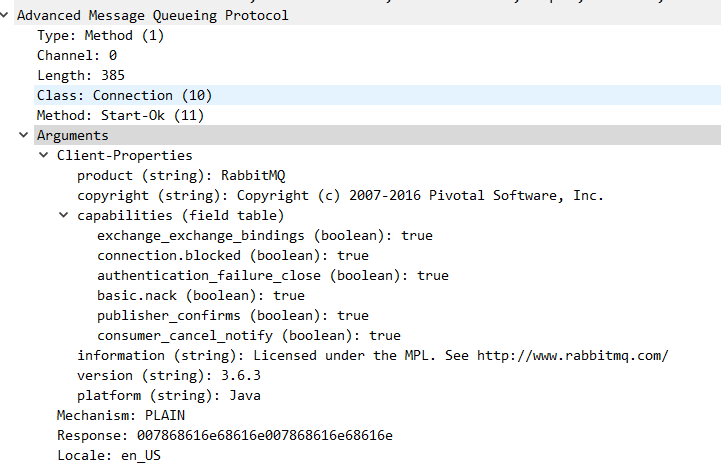Viewport: 721px width, 466px height.
Task: Collapse the Advanced Message Queueing Protocol node
Action: pyautogui.click(x=5, y=15)
